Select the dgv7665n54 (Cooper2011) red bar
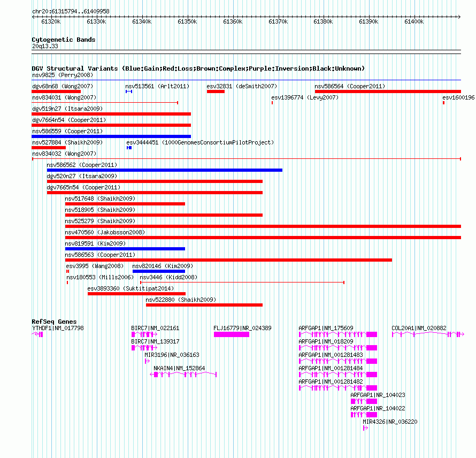Viewport: 476px width, 458px height. pos(155,193)
